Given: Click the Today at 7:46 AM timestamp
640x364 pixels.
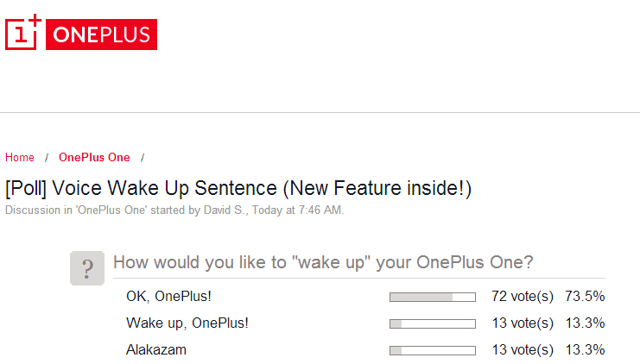Looking at the screenshot, I should 297,210.
